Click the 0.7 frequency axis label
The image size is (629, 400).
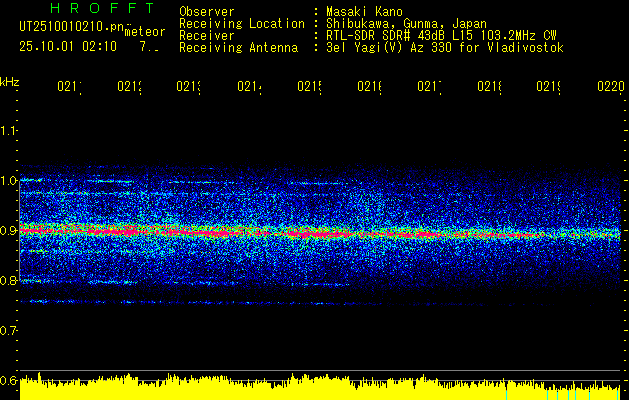tap(8, 331)
